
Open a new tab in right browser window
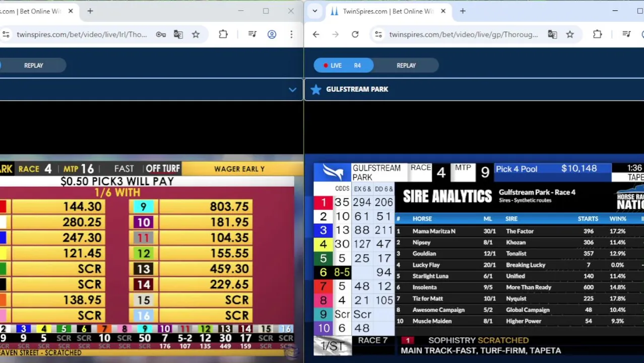(x=463, y=11)
